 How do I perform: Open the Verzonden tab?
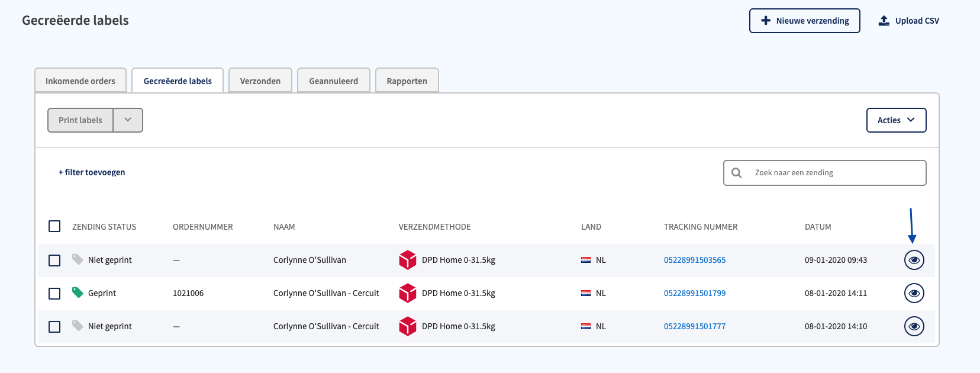pyautogui.click(x=260, y=81)
